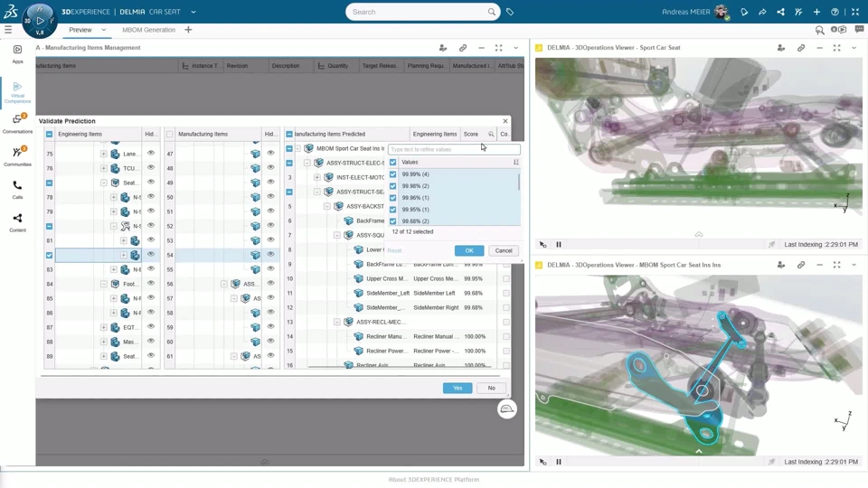Focus the refine values text field

point(454,149)
